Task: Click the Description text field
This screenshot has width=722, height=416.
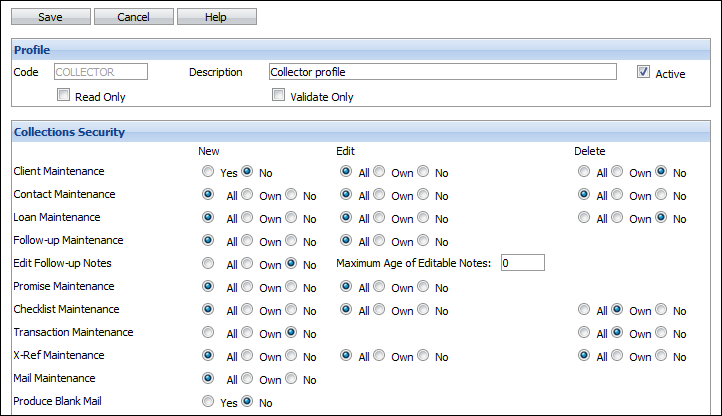Action: click(443, 72)
